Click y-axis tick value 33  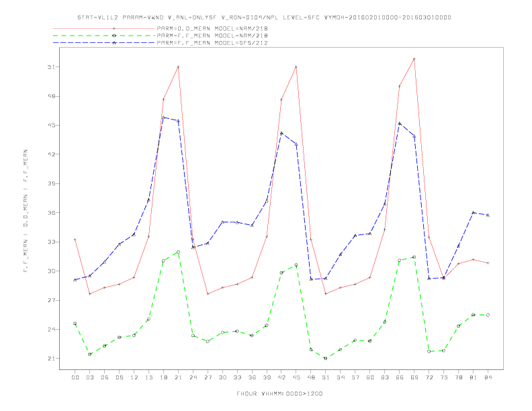point(51,242)
